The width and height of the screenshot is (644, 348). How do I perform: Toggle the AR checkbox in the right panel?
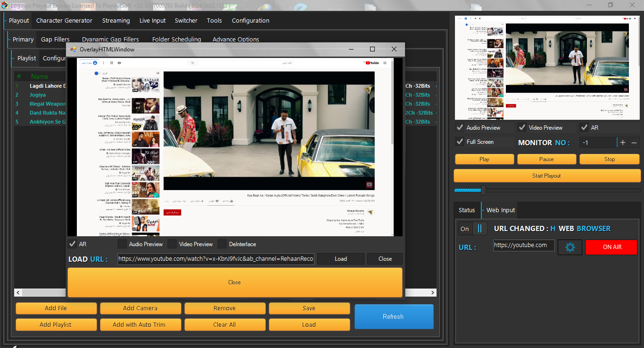pos(584,127)
